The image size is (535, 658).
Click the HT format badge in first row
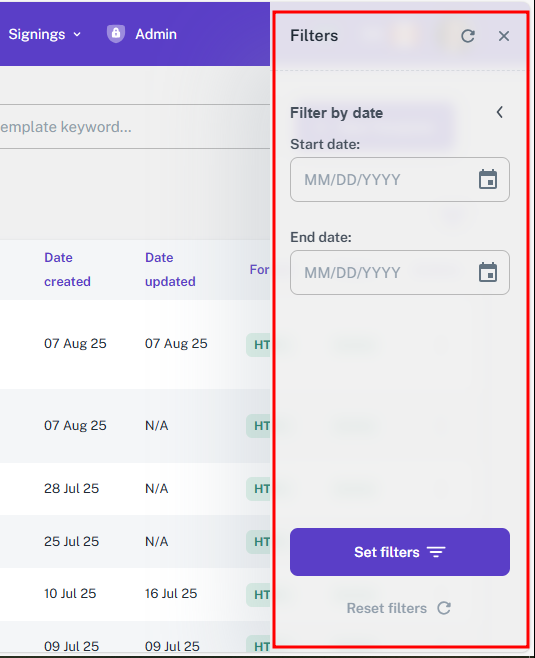coord(258,345)
